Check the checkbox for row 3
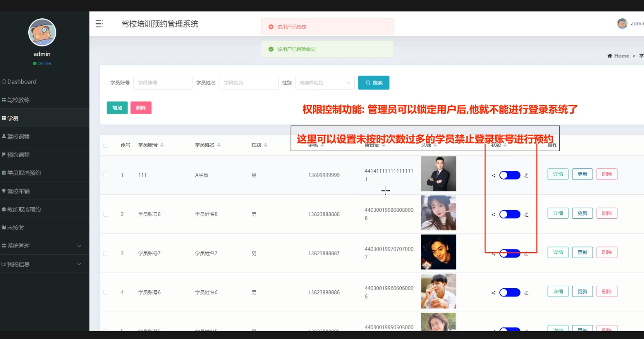Screen dimensions: 644x339 pyautogui.click(x=106, y=254)
